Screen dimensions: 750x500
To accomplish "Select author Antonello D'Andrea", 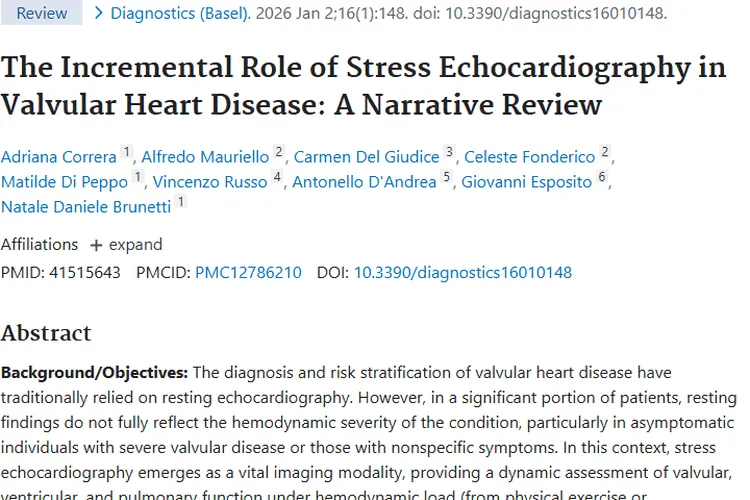I will pos(364,181).
